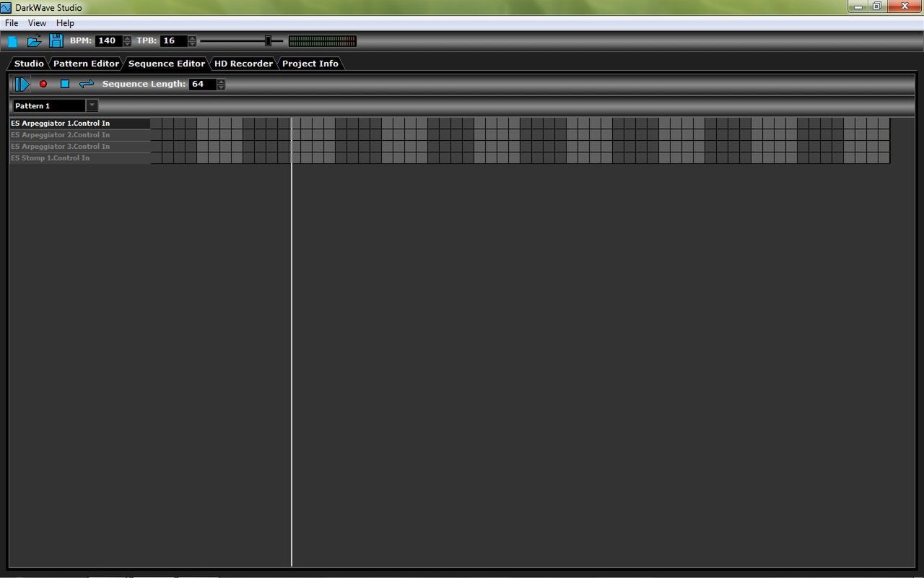This screenshot has height=578, width=924.
Task: Start sequence playback with the play button
Action: pyautogui.click(x=22, y=84)
